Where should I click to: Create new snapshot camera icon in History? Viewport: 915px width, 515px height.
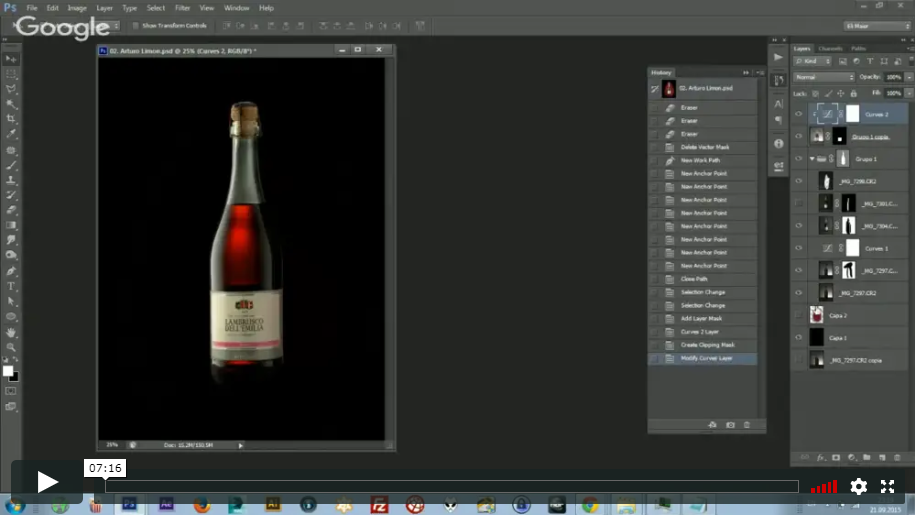pos(731,425)
